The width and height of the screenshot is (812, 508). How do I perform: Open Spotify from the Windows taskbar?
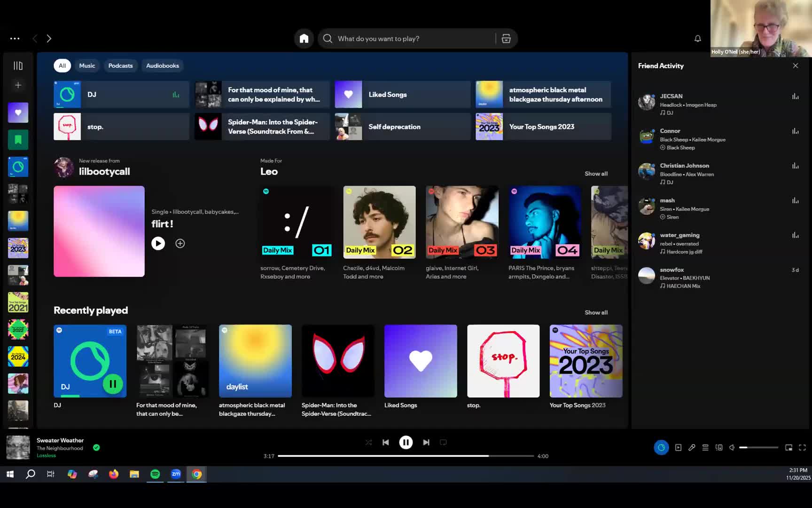[x=155, y=474]
